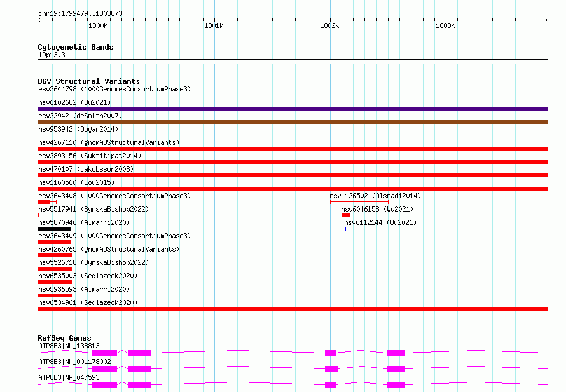Open nsv4267110 (gnomADStructuralVariants) label

point(109,142)
